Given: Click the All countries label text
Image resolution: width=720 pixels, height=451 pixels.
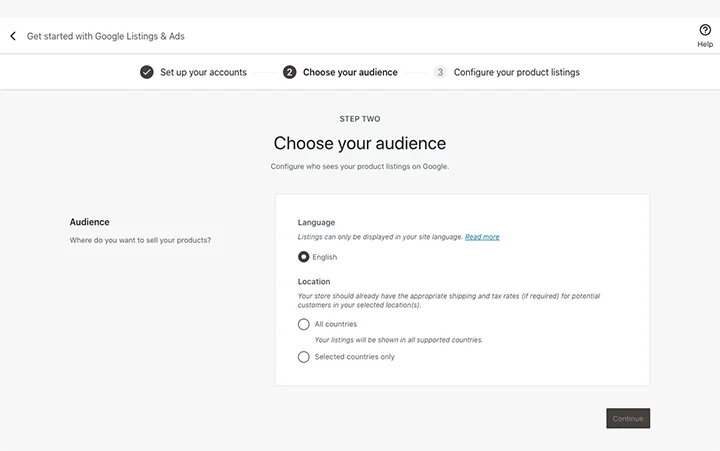Looking at the screenshot, I should [x=335, y=324].
